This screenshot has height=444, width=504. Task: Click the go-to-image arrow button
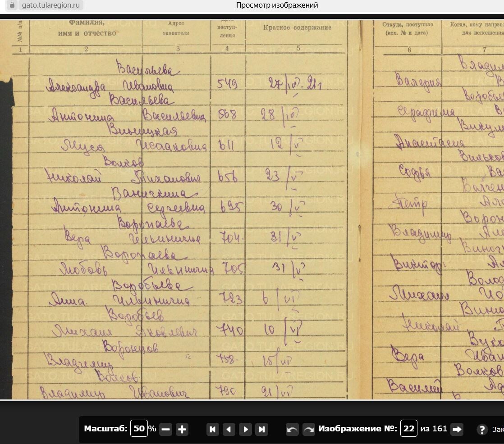click(x=457, y=429)
